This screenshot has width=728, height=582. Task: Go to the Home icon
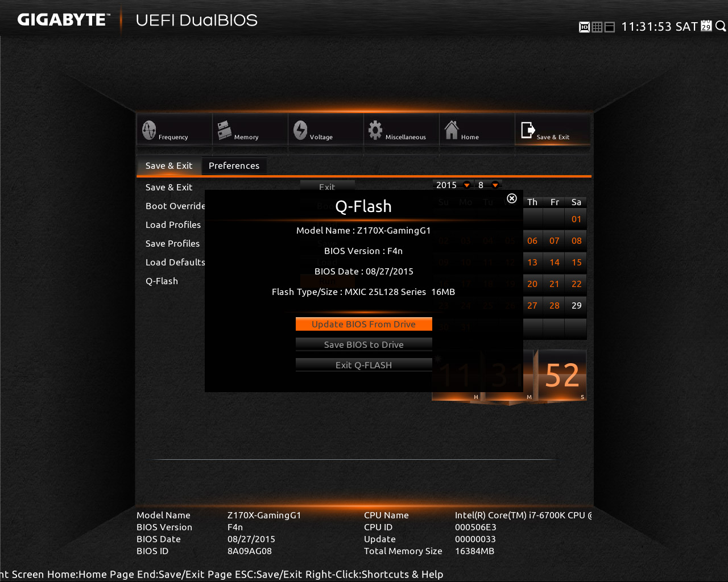point(452,130)
